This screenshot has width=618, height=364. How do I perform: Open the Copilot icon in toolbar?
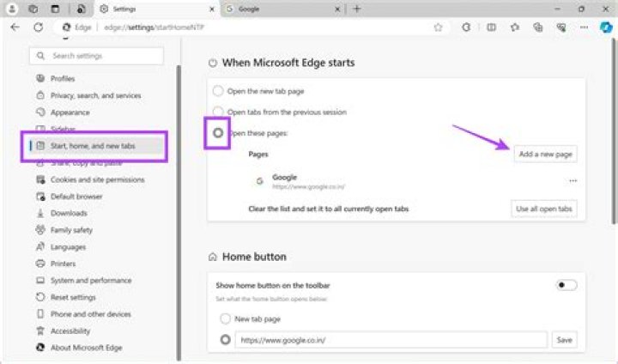click(x=606, y=27)
